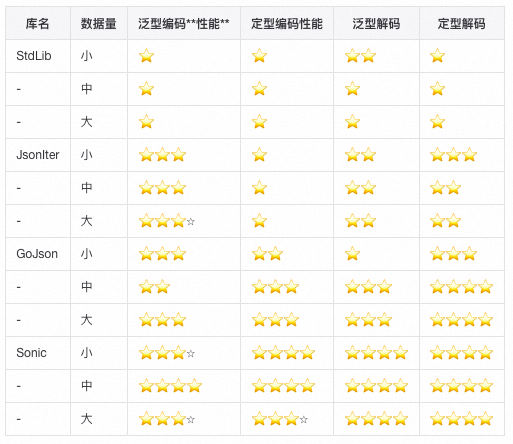
Task: Click the 泛型编码**性能** header cell
Action: tap(184, 23)
